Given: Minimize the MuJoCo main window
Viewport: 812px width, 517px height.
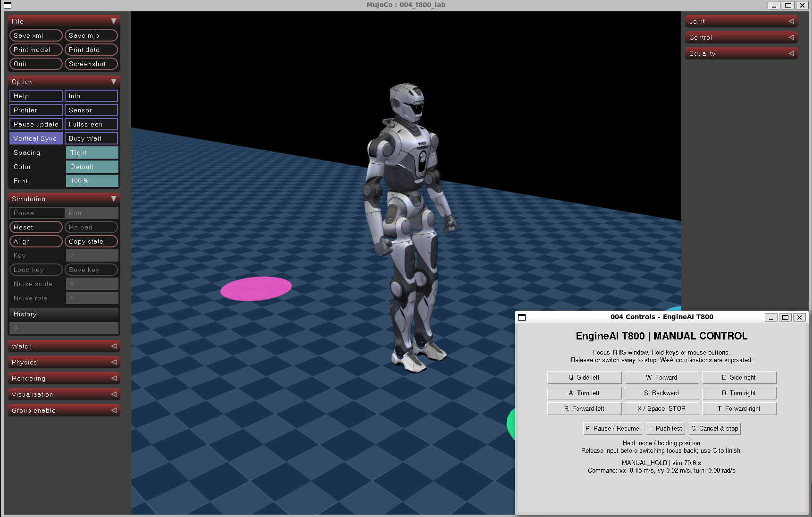Looking at the screenshot, I should [x=774, y=5].
